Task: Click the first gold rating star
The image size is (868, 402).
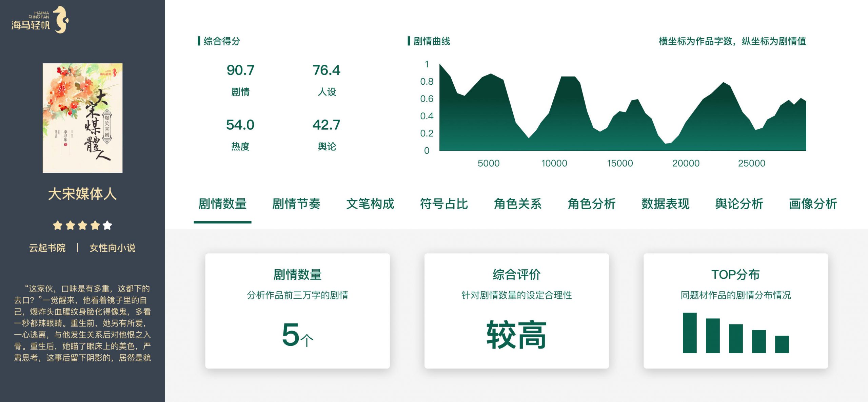Action: (x=58, y=225)
